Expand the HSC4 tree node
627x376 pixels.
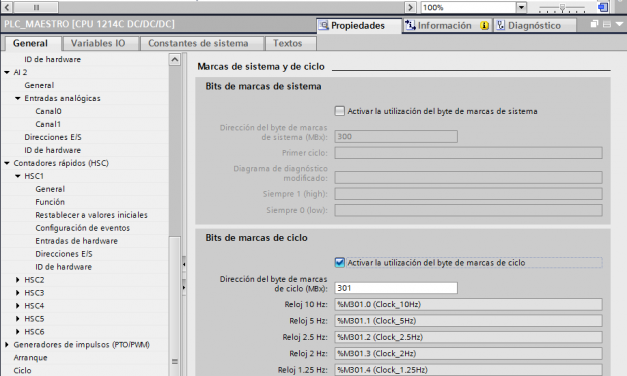(18, 306)
